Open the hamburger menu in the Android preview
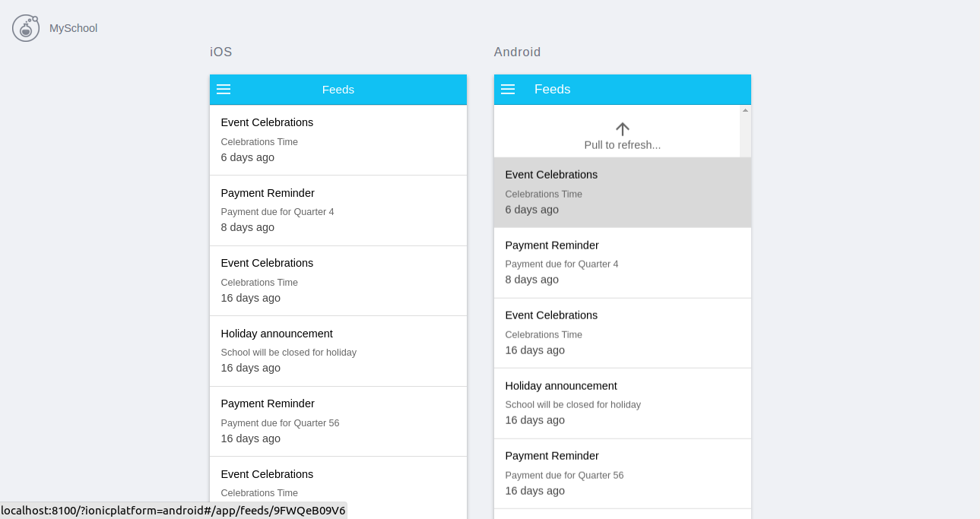 [508, 90]
